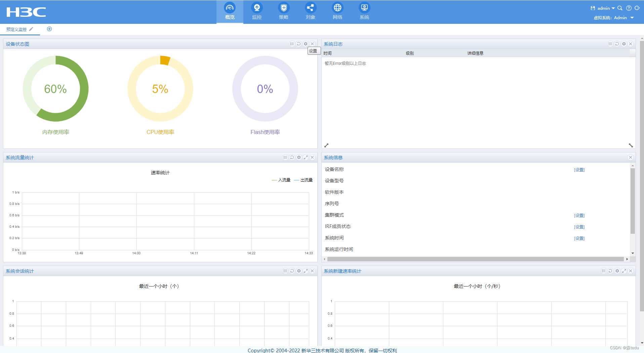Image resolution: width=644 pixels, height=353 pixels.
Task: Close the 系统会话统计 panel
Action: [x=312, y=271]
